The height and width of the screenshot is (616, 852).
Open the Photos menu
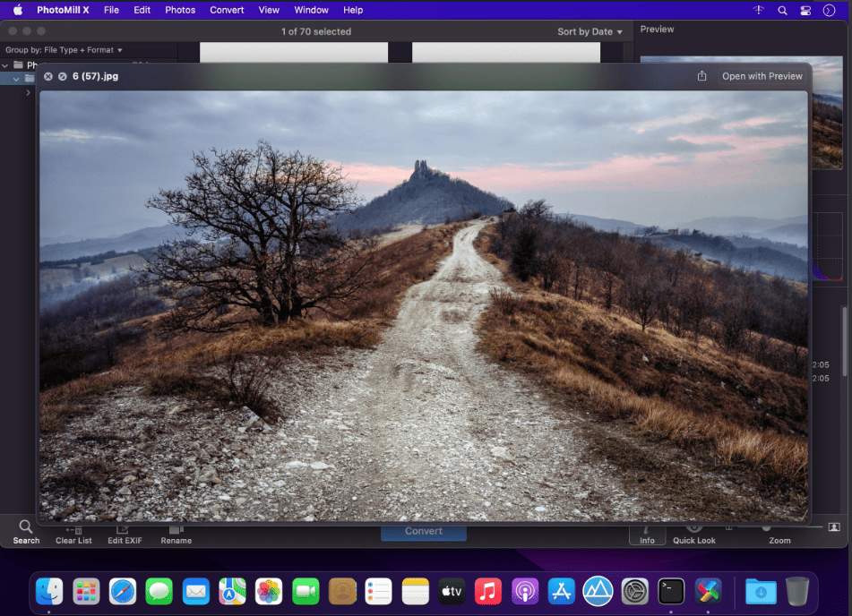coord(180,10)
